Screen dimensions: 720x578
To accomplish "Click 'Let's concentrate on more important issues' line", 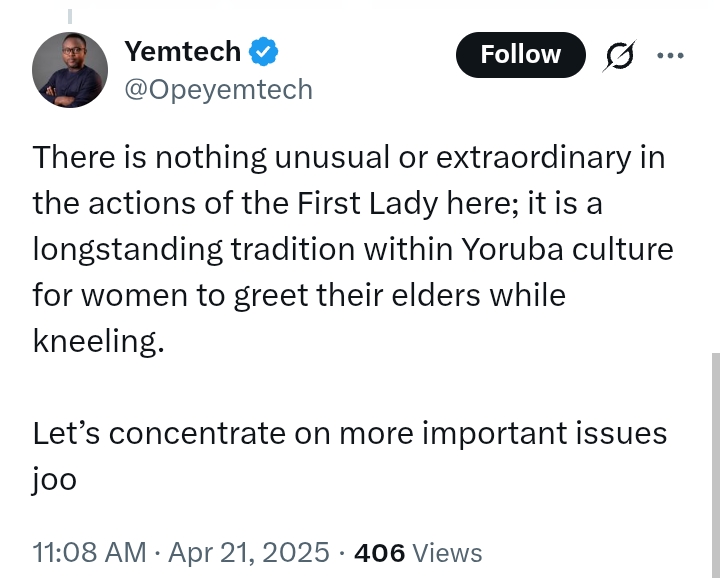I will [x=349, y=433].
